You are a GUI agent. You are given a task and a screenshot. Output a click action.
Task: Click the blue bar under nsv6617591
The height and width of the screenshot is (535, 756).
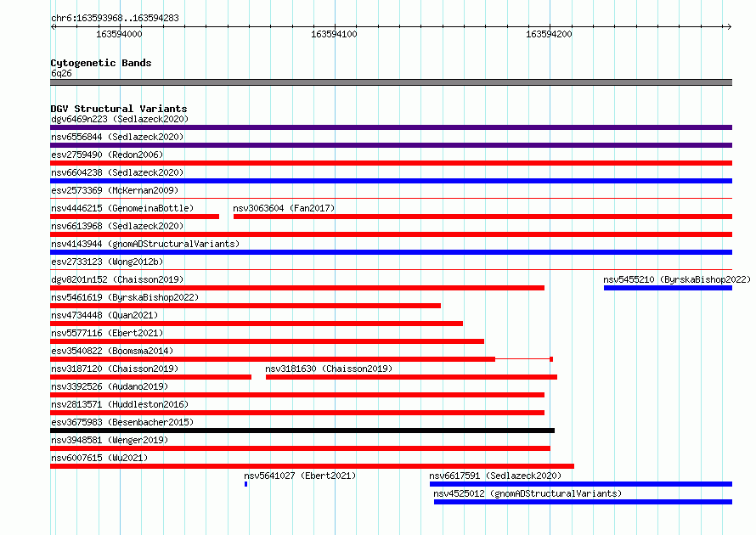click(581, 484)
